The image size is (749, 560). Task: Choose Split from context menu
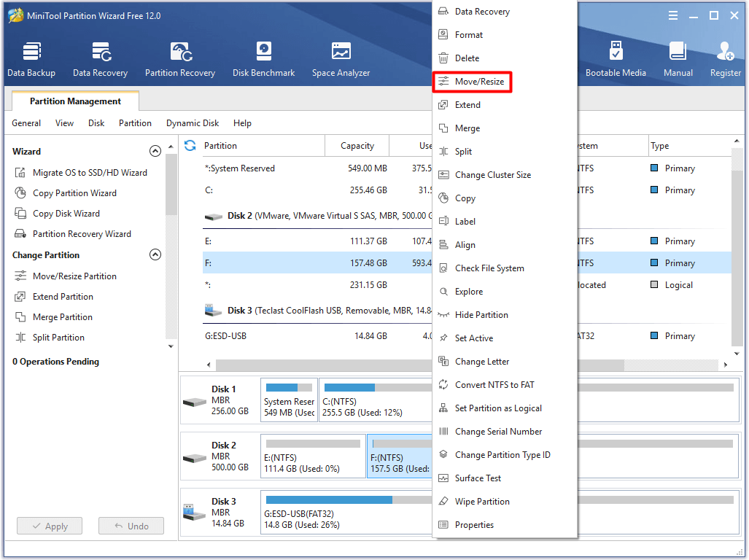(x=505, y=152)
